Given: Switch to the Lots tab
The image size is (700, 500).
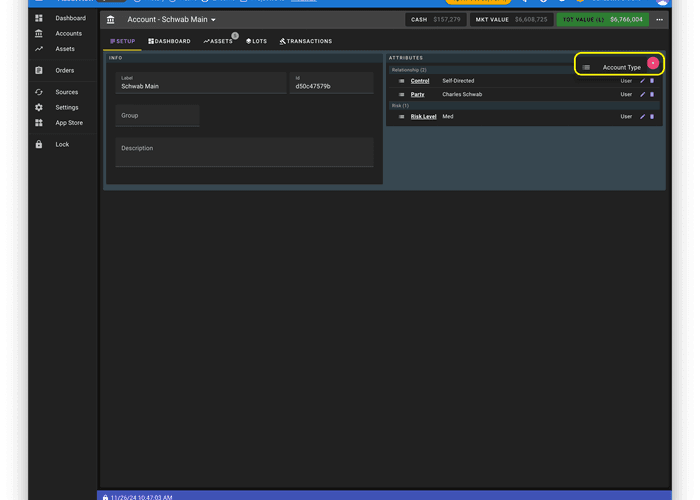Looking at the screenshot, I should point(256,41).
